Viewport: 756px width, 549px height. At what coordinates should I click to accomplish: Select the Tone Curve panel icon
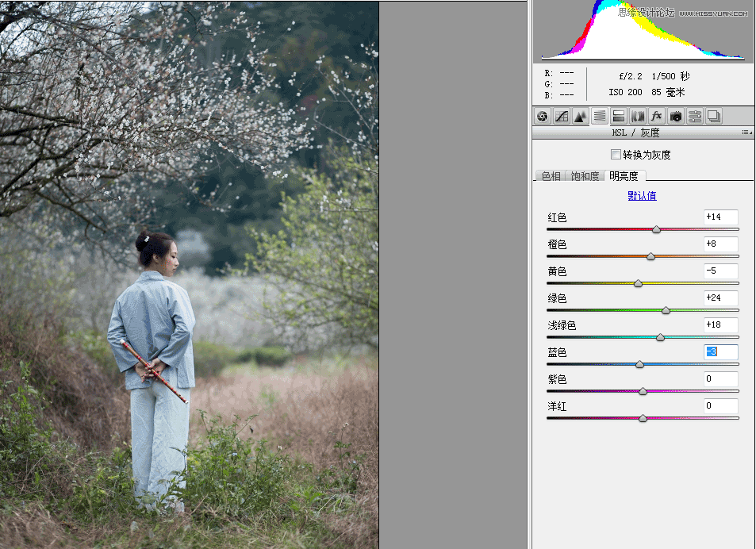click(x=562, y=116)
